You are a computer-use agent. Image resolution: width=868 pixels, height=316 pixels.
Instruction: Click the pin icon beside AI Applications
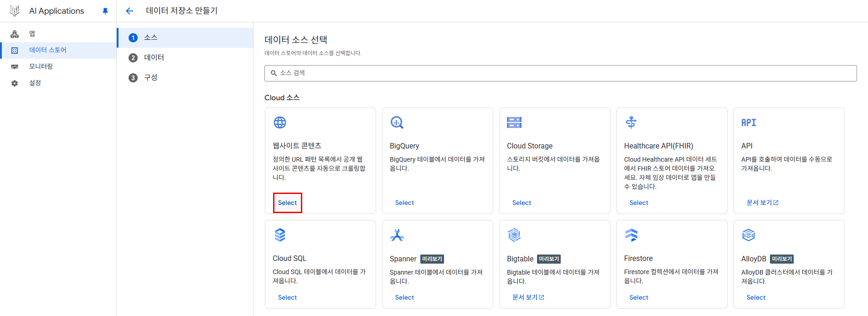pos(105,11)
